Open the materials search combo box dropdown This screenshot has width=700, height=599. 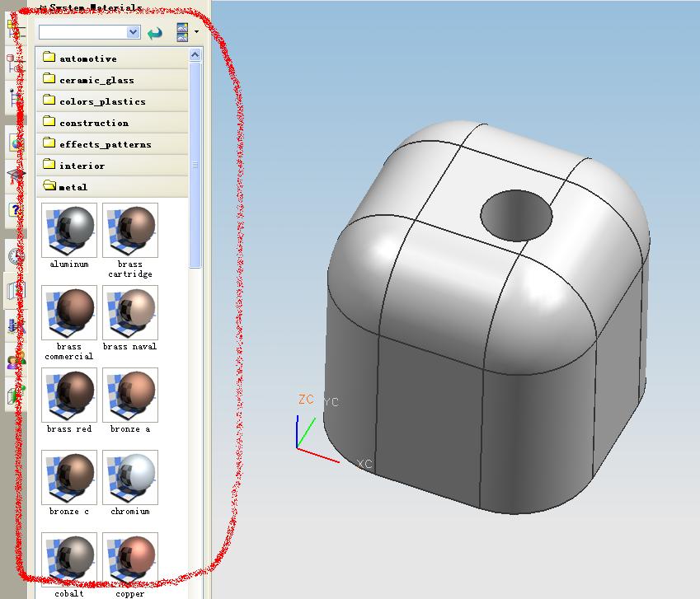133,32
